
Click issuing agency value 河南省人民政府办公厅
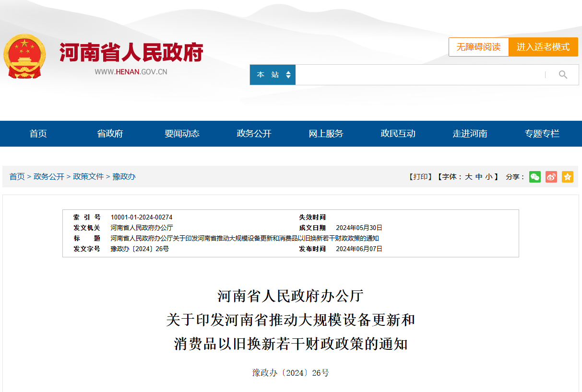142,228
